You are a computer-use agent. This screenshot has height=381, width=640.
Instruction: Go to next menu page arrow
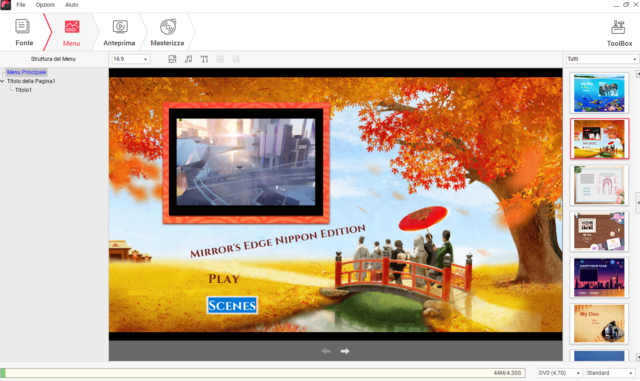coord(345,351)
